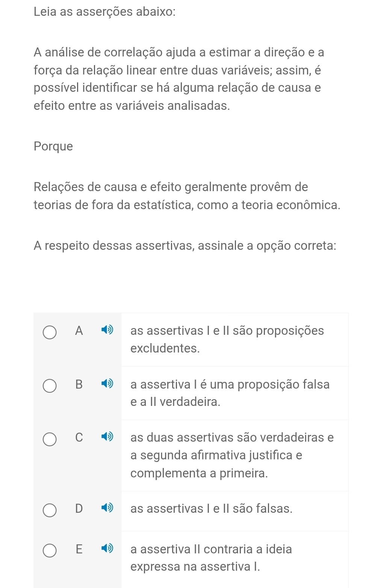Pick radio button for option E

[50, 551]
